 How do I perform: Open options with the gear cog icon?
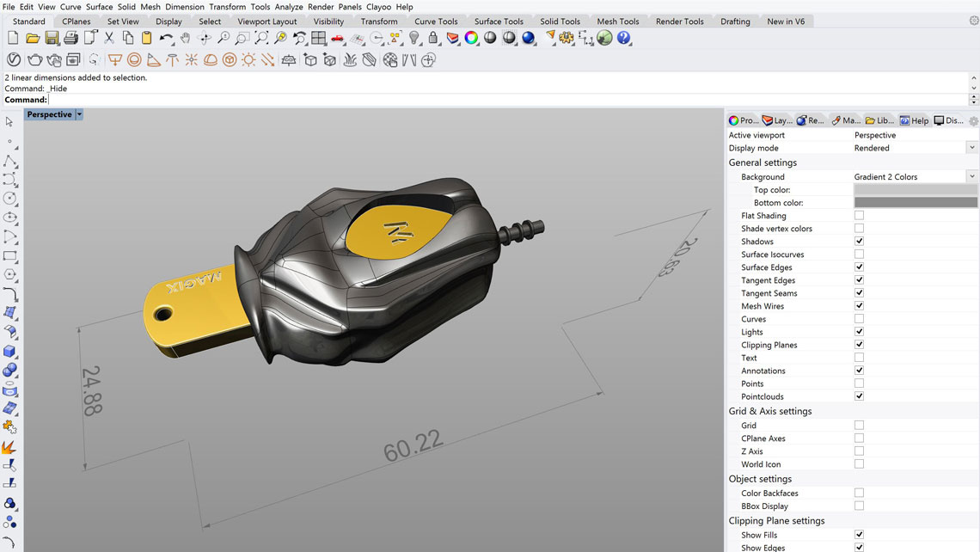[x=567, y=38]
